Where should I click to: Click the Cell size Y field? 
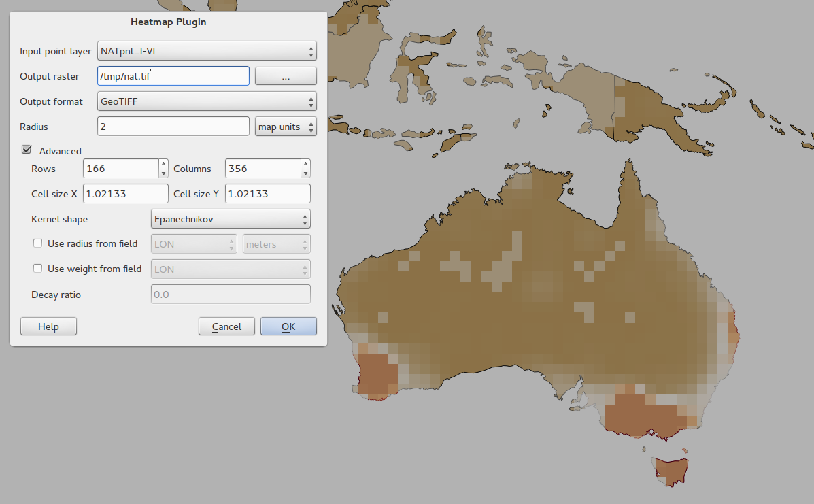(x=267, y=194)
